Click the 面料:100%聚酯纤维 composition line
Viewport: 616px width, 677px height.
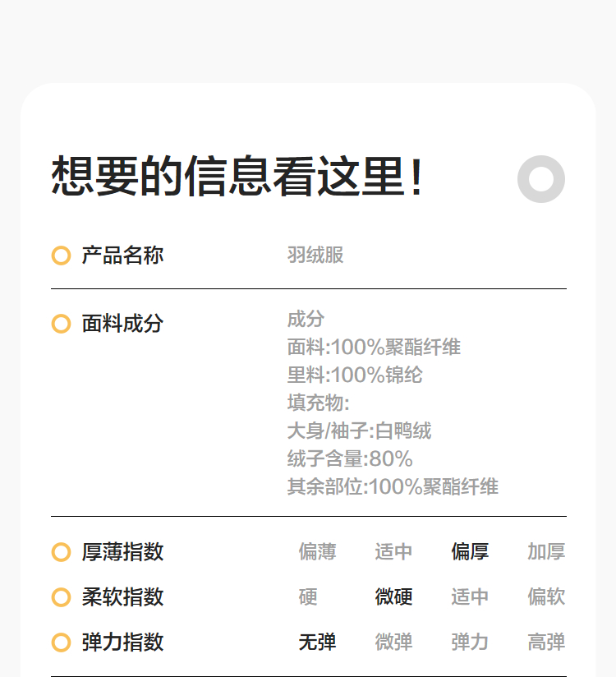pos(374,348)
